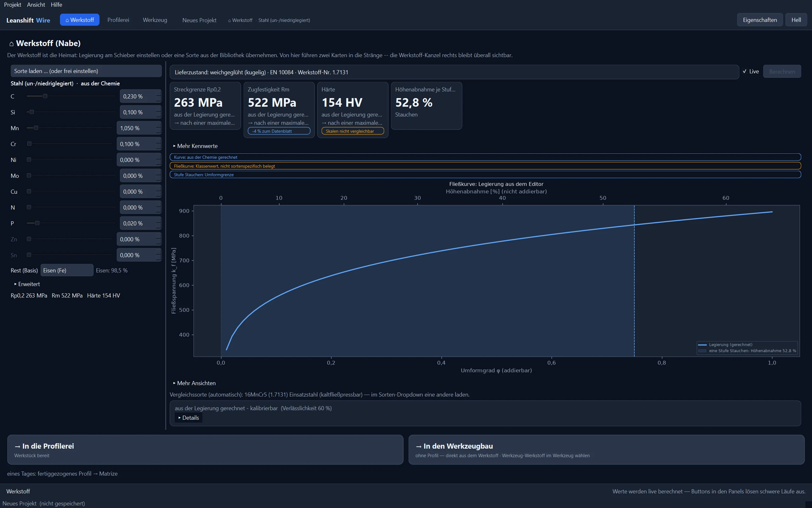
Task: Open the Ansicht menu
Action: pyautogui.click(x=36, y=5)
